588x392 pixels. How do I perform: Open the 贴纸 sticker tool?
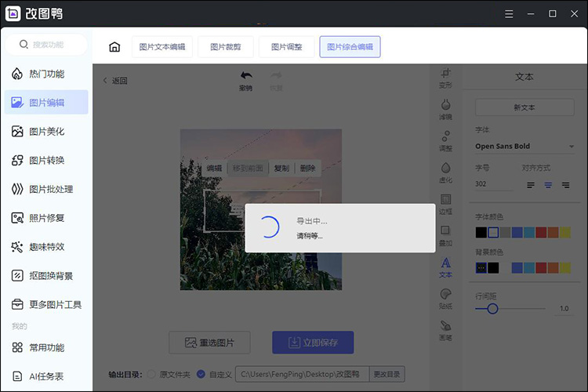point(445,299)
